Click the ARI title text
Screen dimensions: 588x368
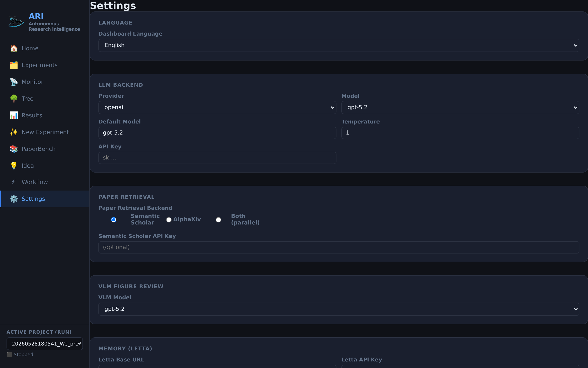(36, 16)
